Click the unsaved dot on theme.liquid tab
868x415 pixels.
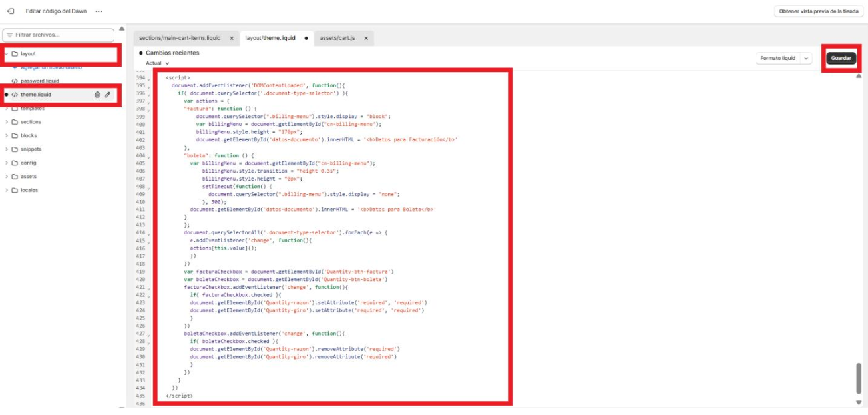tap(306, 39)
